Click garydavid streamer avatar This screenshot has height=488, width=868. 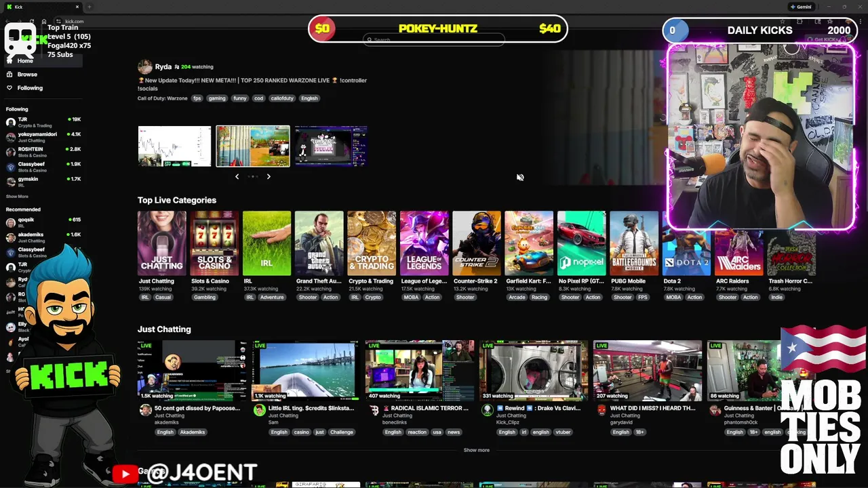(601, 410)
